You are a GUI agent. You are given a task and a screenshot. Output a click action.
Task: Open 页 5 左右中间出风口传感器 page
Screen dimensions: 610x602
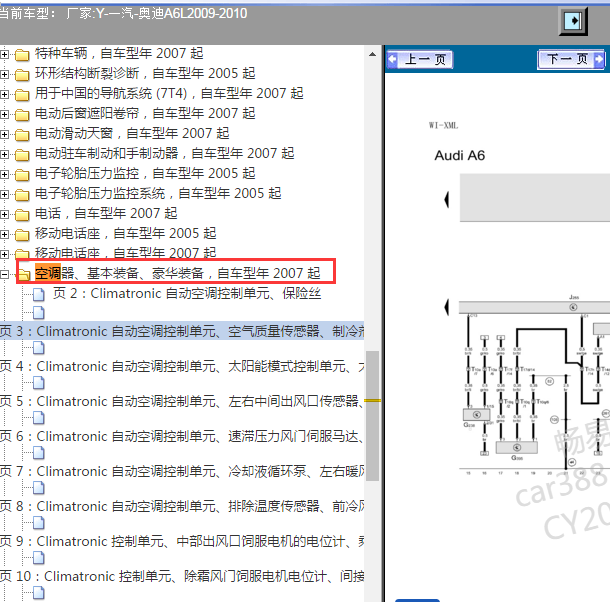182,402
